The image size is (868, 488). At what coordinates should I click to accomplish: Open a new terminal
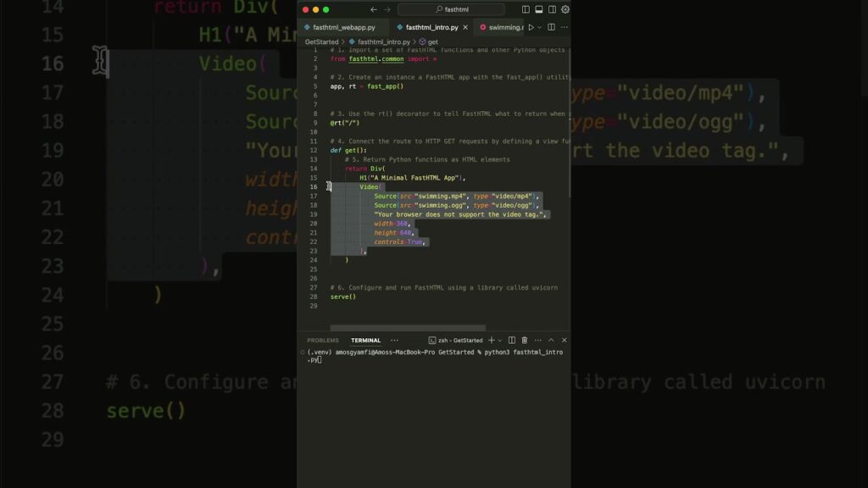point(490,341)
